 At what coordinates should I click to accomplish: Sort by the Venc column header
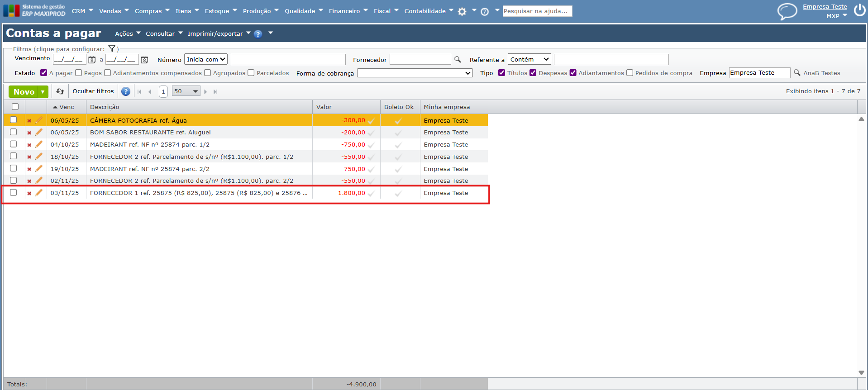tap(67, 107)
